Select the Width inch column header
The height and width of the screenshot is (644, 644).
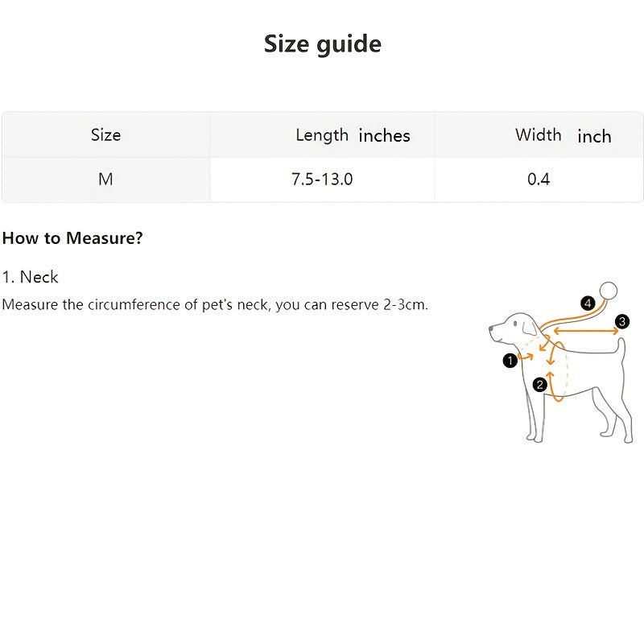point(563,135)
